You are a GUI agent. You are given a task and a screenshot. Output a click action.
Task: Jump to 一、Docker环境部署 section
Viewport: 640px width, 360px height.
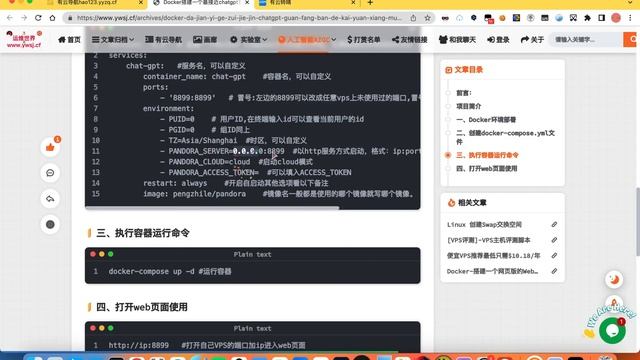point(486,120)
